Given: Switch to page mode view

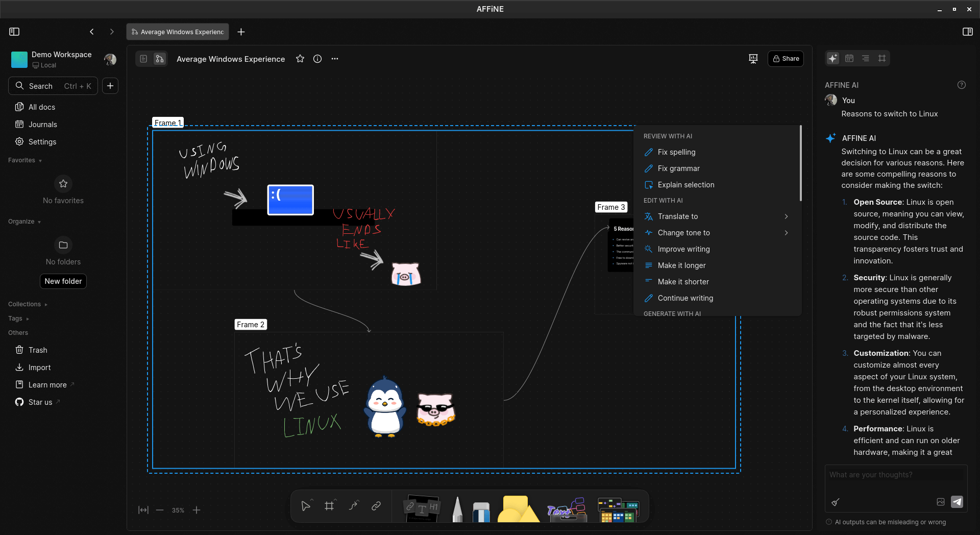Looking at the screenshot, I should coord(143,59).
